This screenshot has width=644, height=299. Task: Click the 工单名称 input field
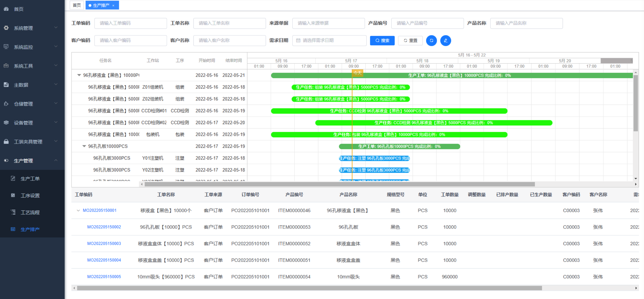click(229, 23)
